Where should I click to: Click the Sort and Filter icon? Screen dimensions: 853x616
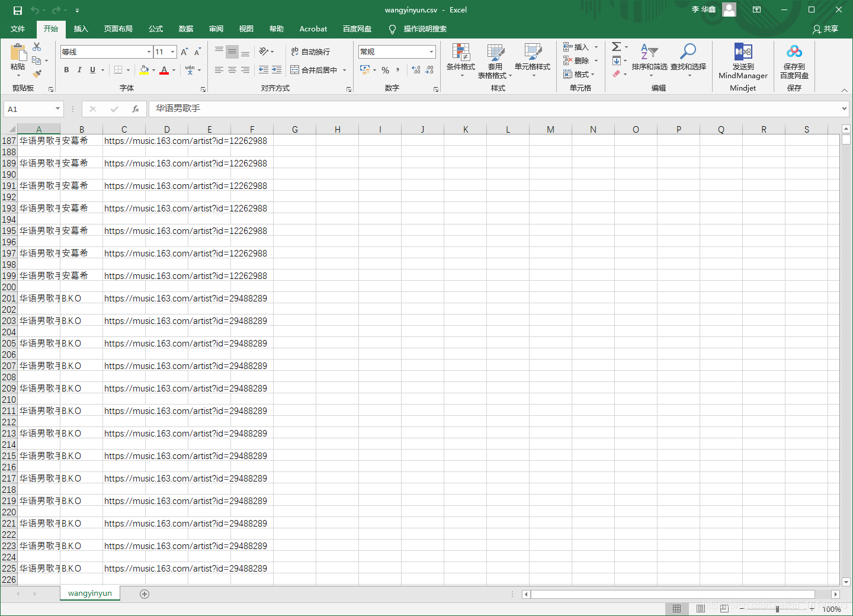[x=649, y=52]
